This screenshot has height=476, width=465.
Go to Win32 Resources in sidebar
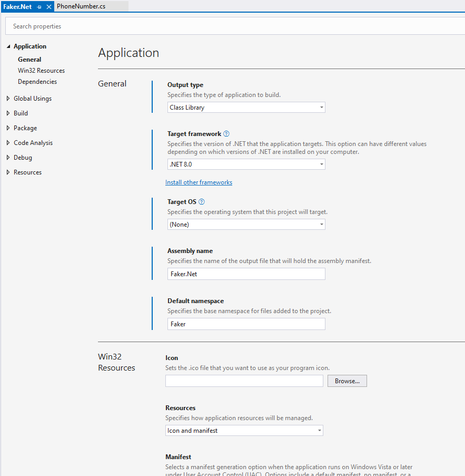click(41, 71)
